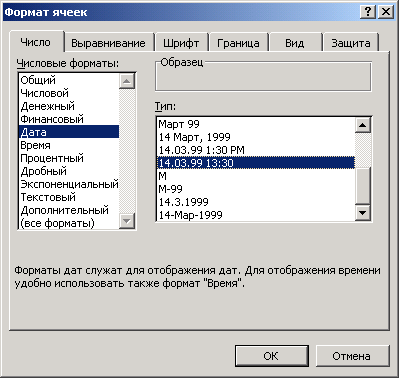Select the Экспоненциальный format
This screenshot has height=378, width=399.
(69, 184)
